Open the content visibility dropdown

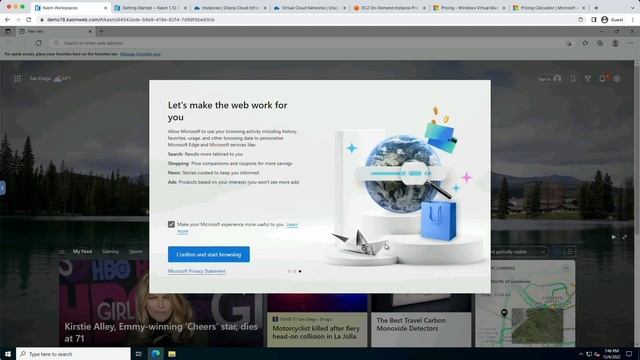click(x=518, y=252)
